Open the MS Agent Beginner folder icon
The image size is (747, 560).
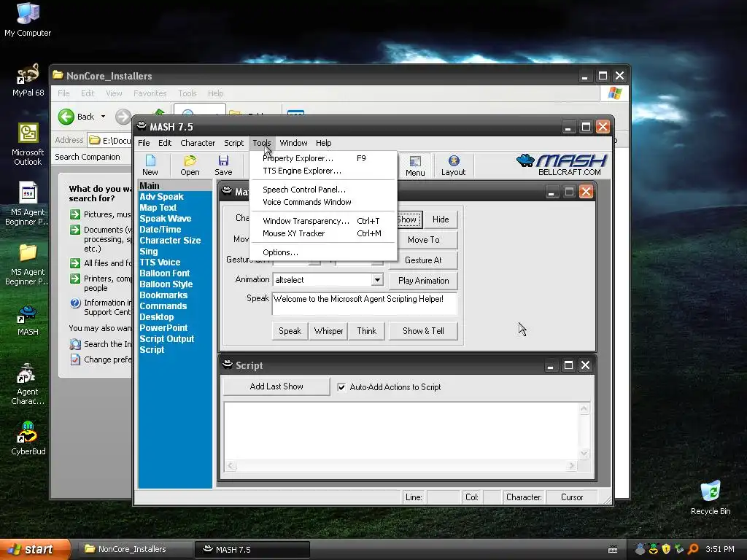point(28,265)
